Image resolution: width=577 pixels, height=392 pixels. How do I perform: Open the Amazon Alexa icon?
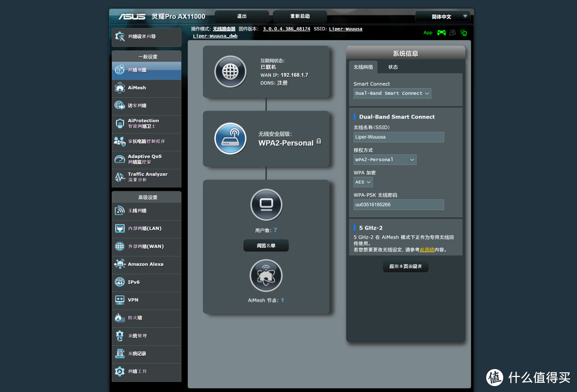[120, 264]
